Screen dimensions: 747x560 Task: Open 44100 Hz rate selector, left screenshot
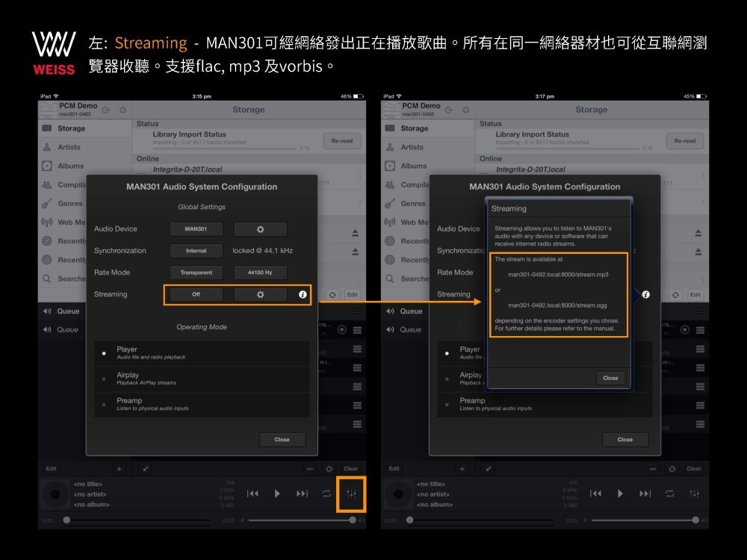260,273
